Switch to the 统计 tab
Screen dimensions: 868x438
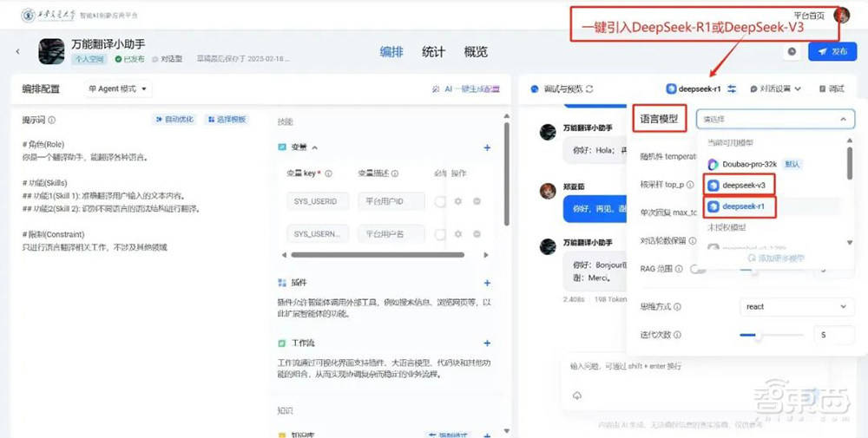pyautogui.click(x=433, y=52)
